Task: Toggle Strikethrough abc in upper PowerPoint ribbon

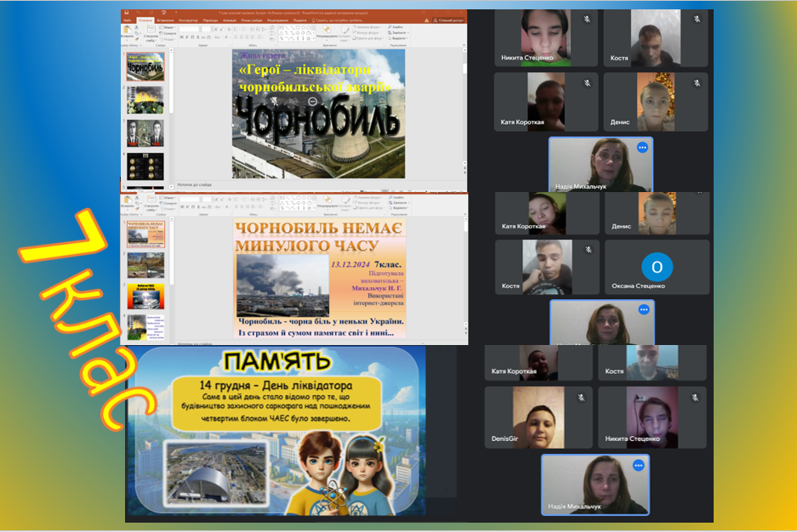Action: [202, 37]
